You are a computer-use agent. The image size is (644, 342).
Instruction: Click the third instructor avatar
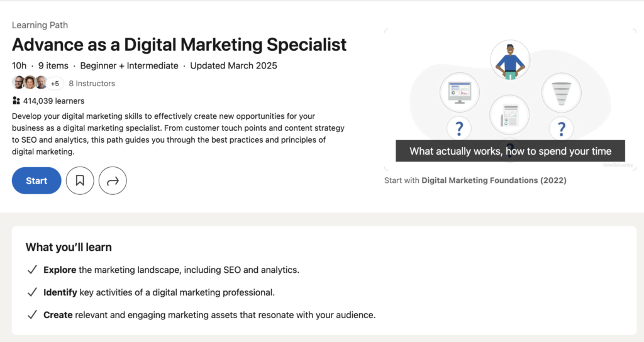[41, 83]
